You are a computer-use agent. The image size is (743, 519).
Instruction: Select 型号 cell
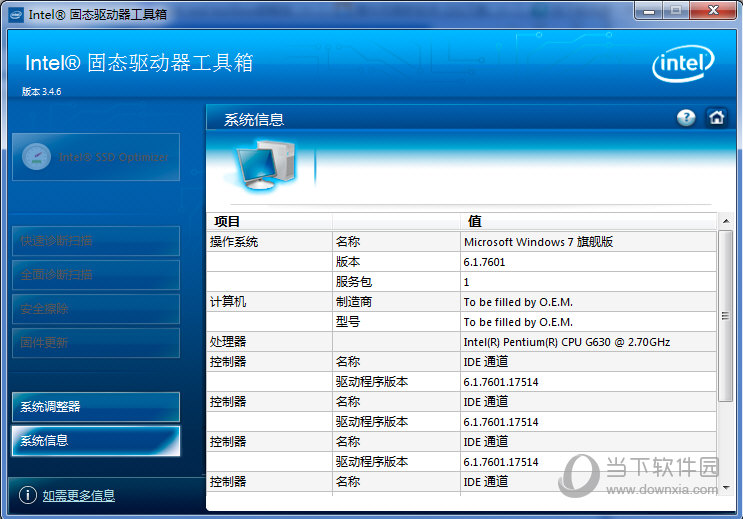coord(396,321)
